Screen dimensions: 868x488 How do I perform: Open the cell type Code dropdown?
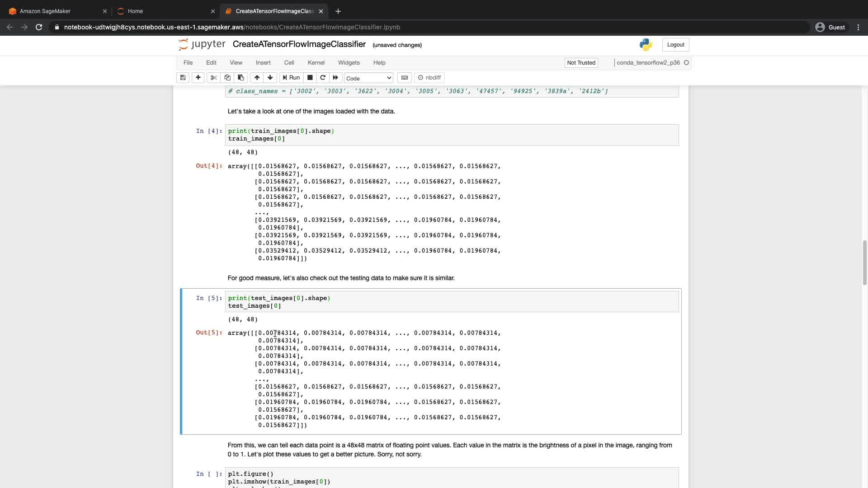[368, 78]
